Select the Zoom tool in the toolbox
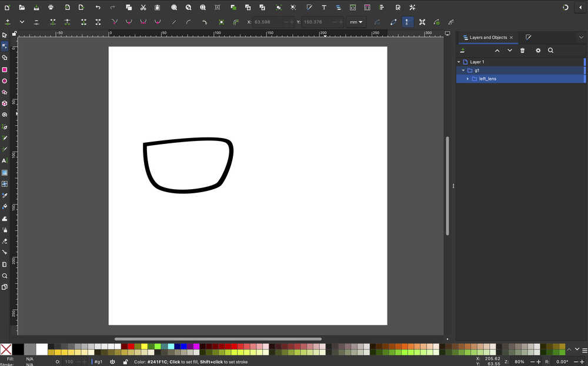Viewport: 588px width, 366px height. pos(5,275)
